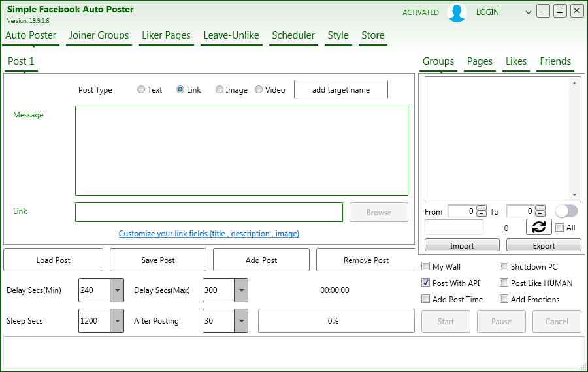Check the All groups checkbox
The height and width of the screenshot is (372, 588).
(559, 227)
